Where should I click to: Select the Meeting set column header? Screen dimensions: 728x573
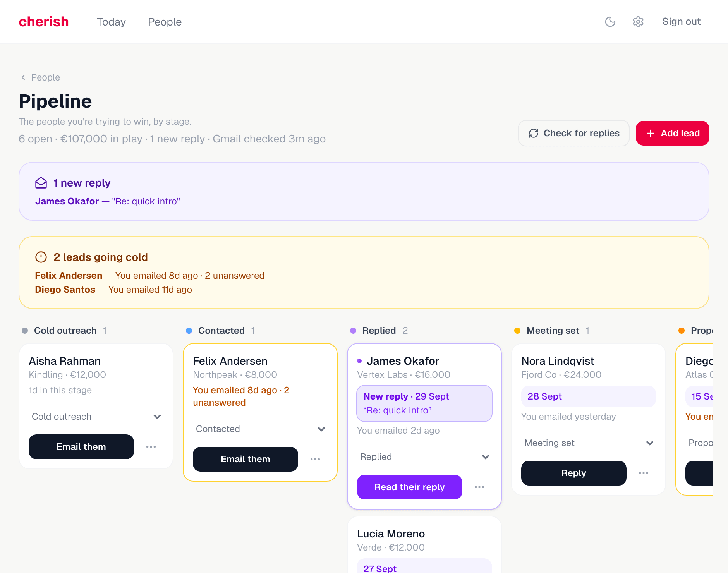(x=553, y=331)
